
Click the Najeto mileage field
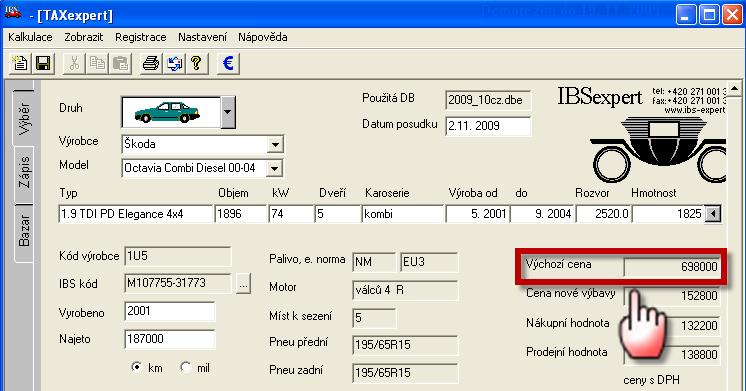[x=169, y=339]
